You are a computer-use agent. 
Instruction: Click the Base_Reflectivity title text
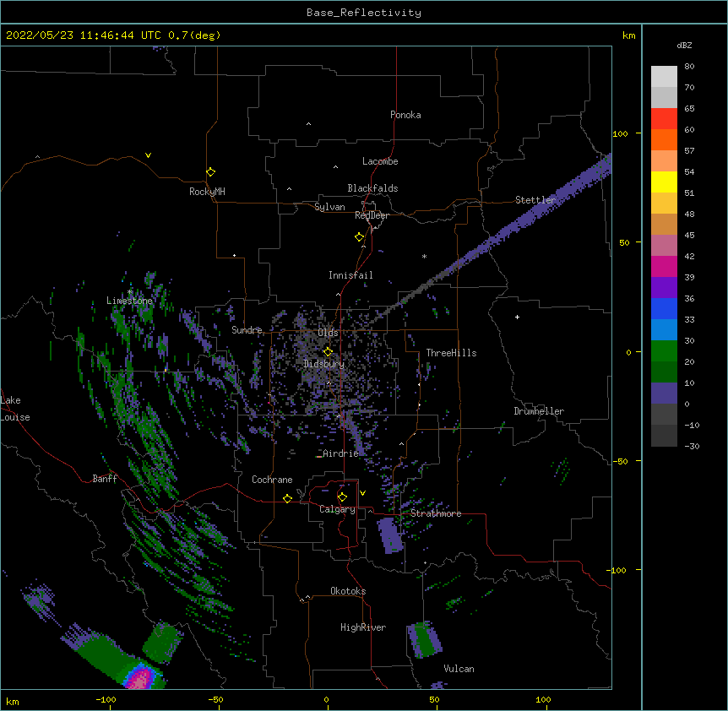tap(364, 13)
